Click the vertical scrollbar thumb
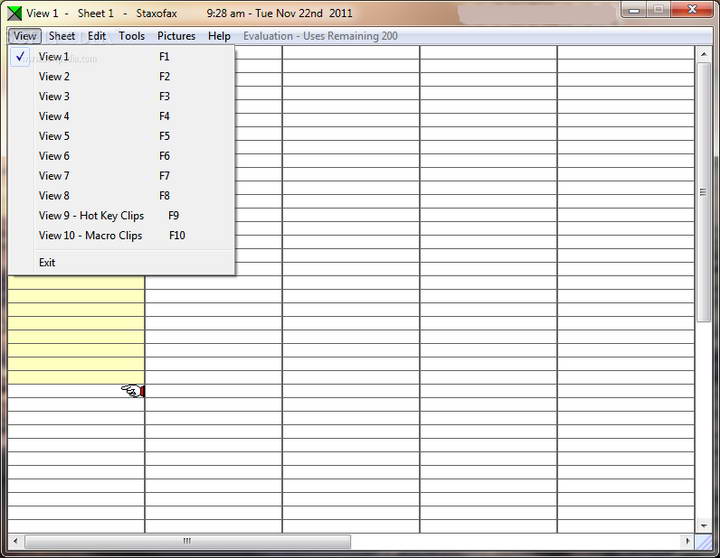Viewport: 720px width, 558px height. (703, 192)
